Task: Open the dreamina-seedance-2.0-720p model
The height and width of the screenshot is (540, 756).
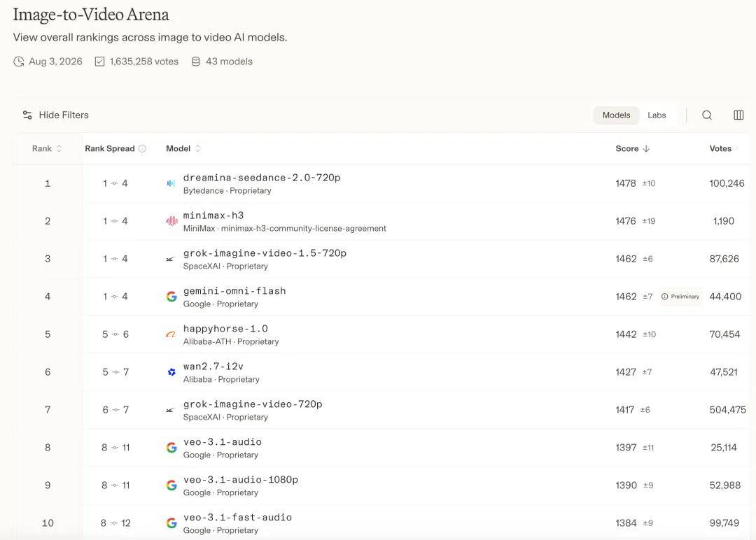Action: [x=262, y=178]
